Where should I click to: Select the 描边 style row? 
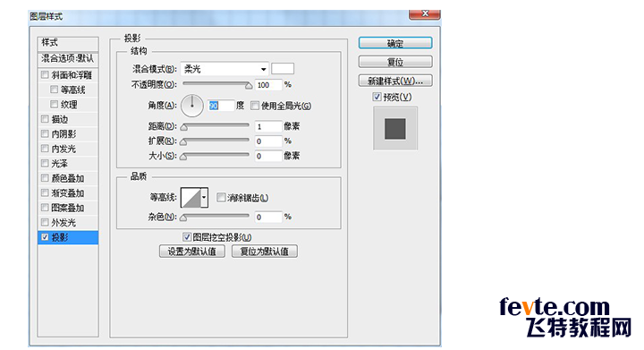[x=68, y=119]
